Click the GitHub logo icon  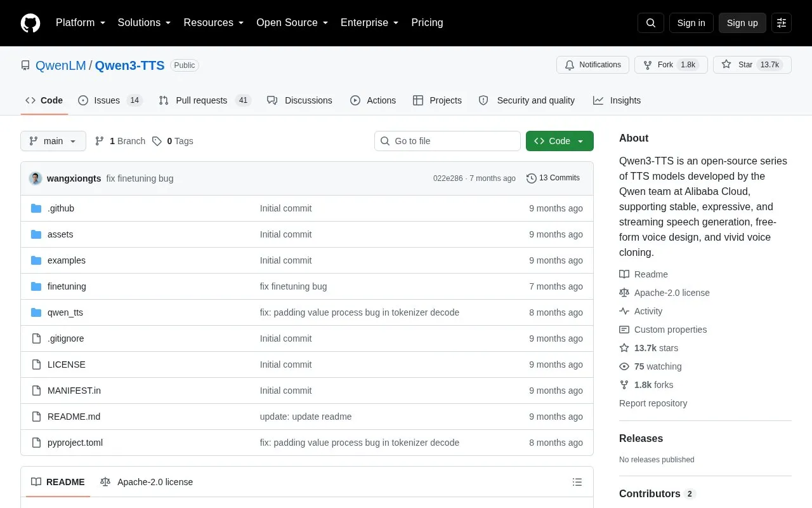(30, 23)
